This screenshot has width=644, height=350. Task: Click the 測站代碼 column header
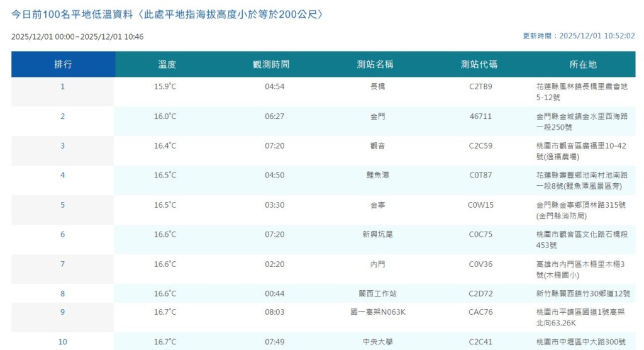click(479, 64)
